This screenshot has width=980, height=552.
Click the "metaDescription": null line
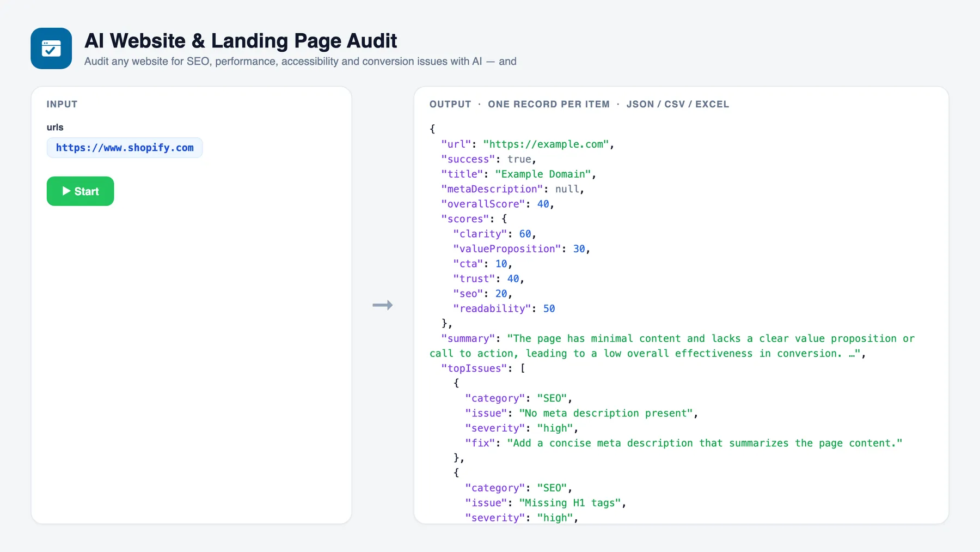[x=513, y=189]
